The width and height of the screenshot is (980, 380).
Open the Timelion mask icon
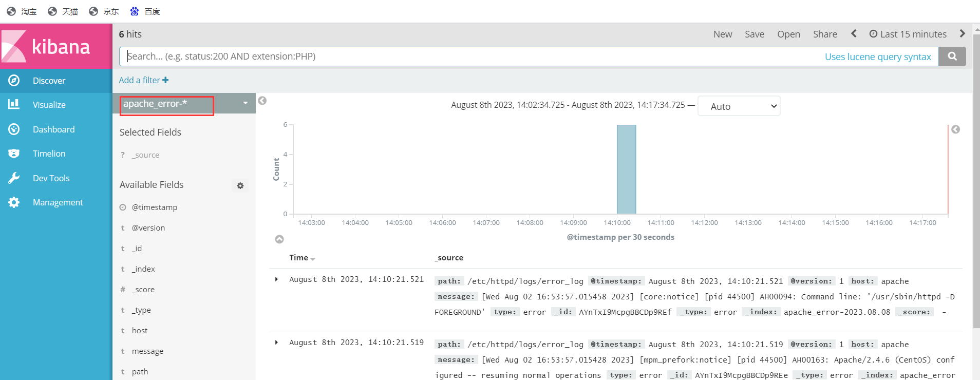(14, 154)
